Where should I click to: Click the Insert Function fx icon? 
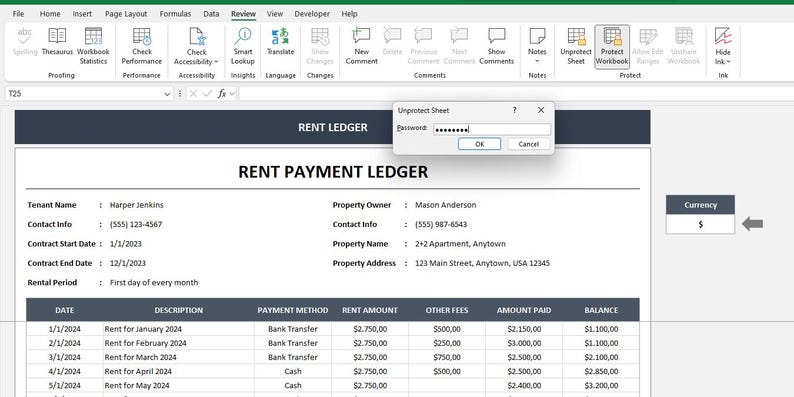222,94
